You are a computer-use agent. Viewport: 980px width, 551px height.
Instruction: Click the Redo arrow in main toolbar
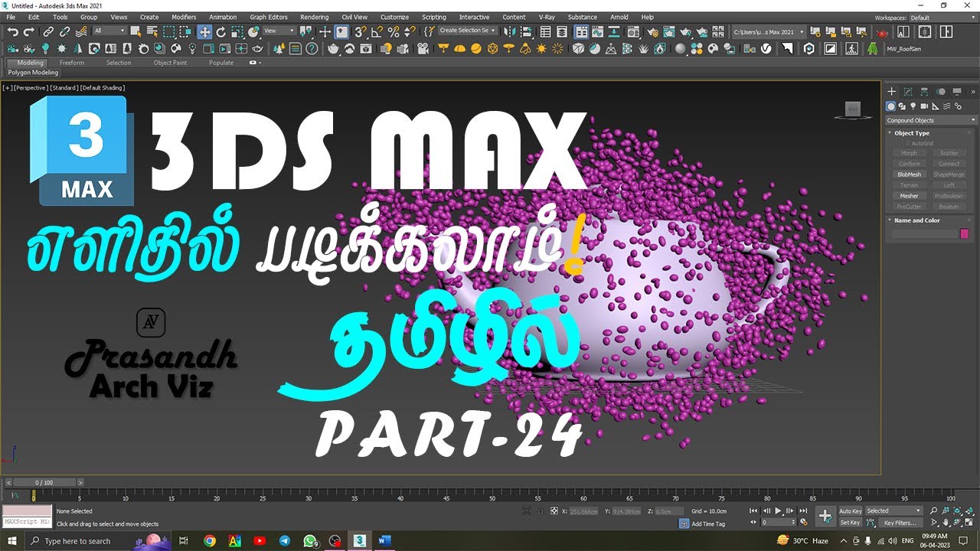tap(29, 31)
